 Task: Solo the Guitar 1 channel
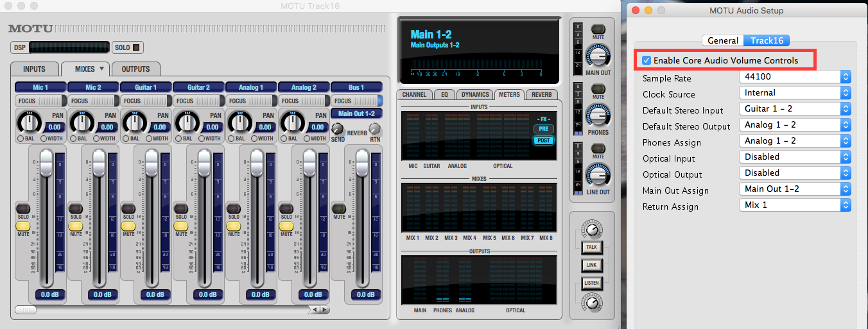[x=128, y=209]
